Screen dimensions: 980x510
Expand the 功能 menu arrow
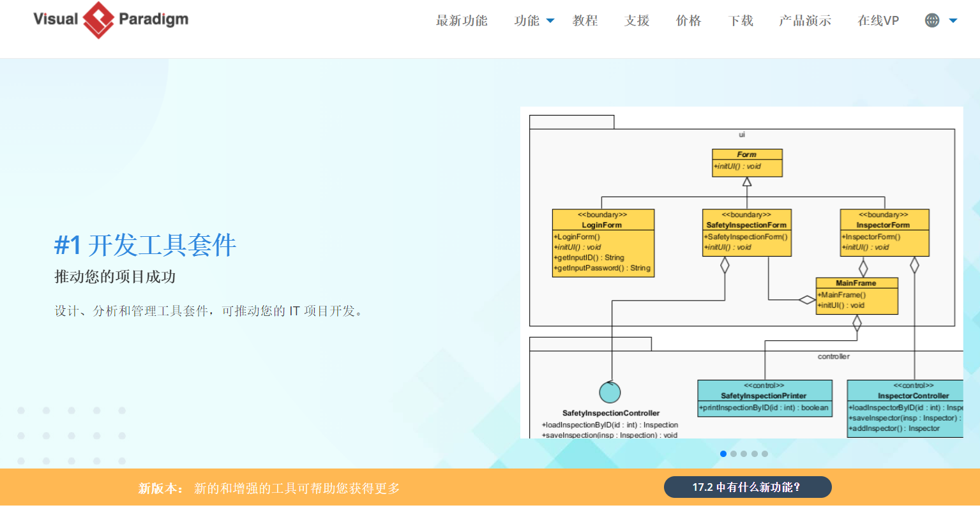pos(550,21)
